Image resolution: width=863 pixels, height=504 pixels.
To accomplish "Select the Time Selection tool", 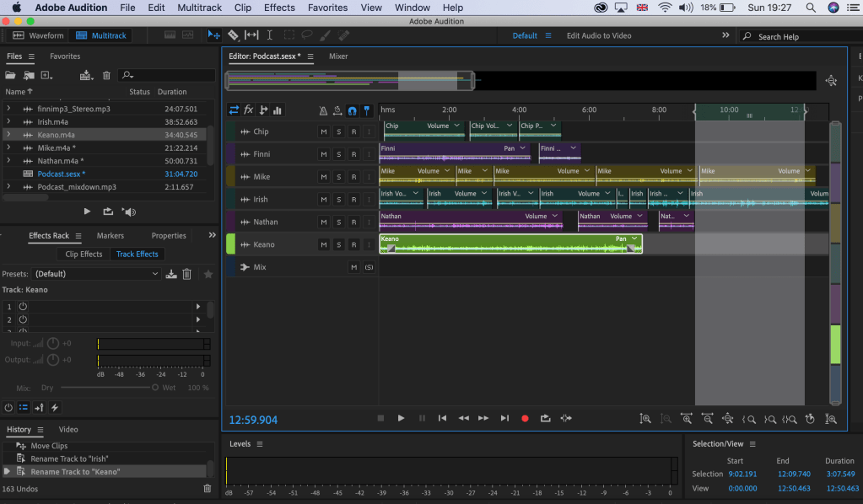I will click(269, 35).
